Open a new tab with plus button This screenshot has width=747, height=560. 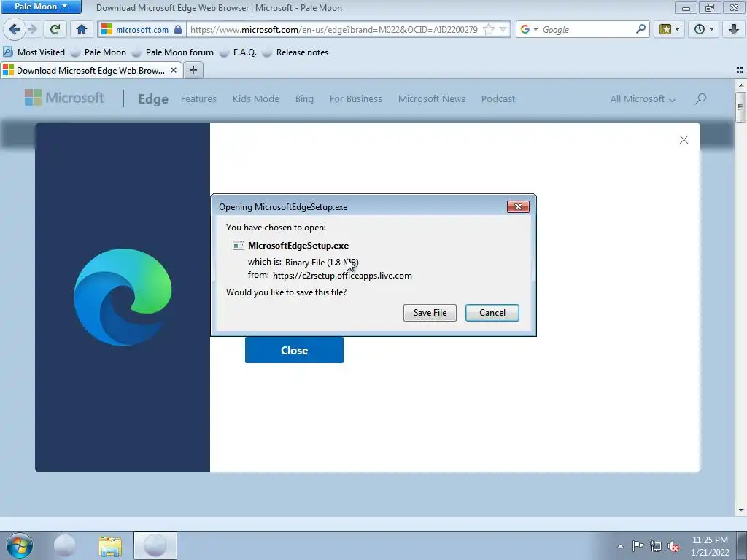click(193, 70)
